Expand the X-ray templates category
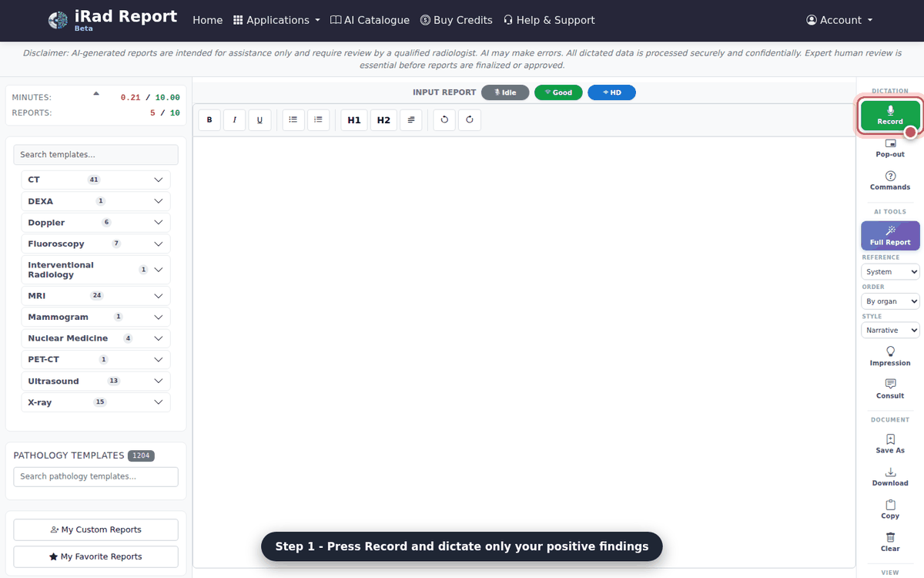The width and height of the screenshot is (924, 578). coord(95,402)
